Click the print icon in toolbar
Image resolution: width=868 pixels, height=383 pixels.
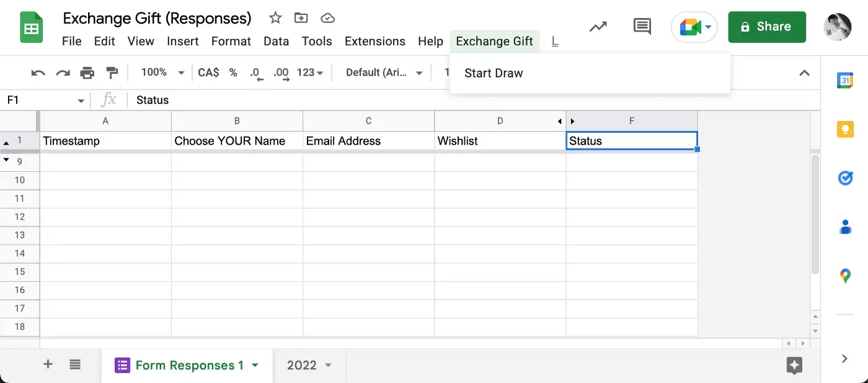(x=87, y=73)
